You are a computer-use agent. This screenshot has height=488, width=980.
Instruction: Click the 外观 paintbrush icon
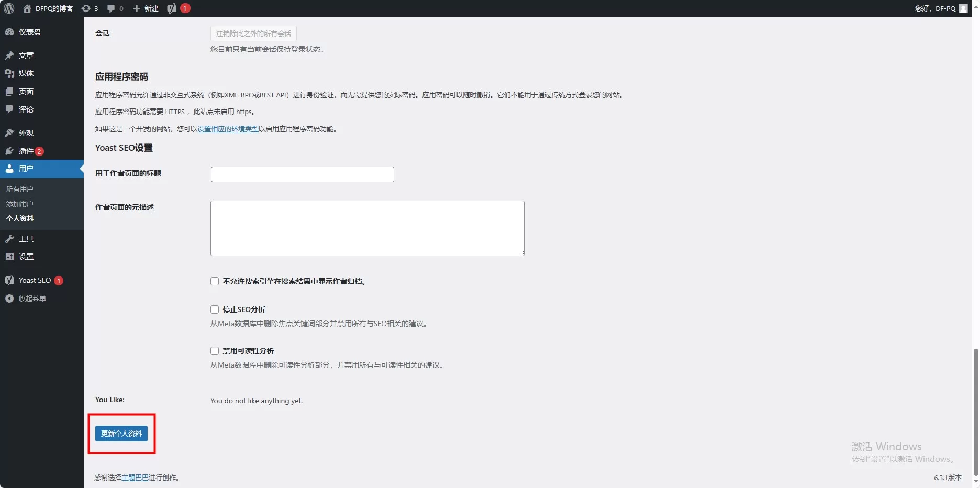click(9, 133)
